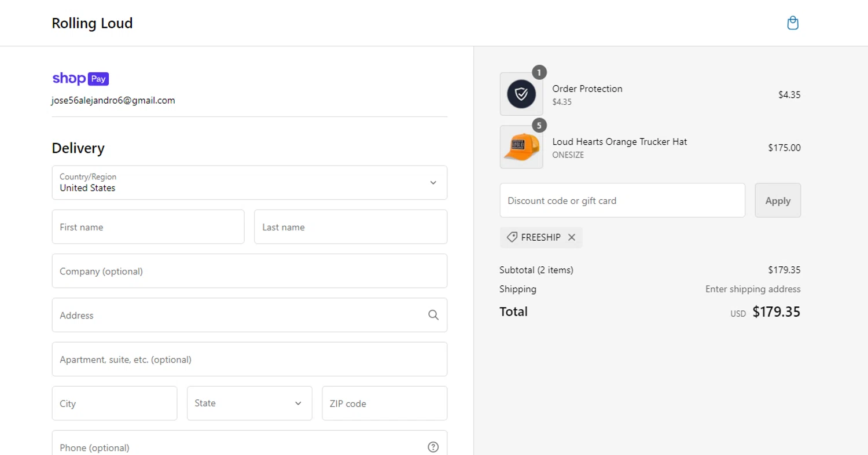Screen dimensions: 868x455
Task: Click the jose56alejandro6@gmail.com email text
Action: (x=113, y=100)
